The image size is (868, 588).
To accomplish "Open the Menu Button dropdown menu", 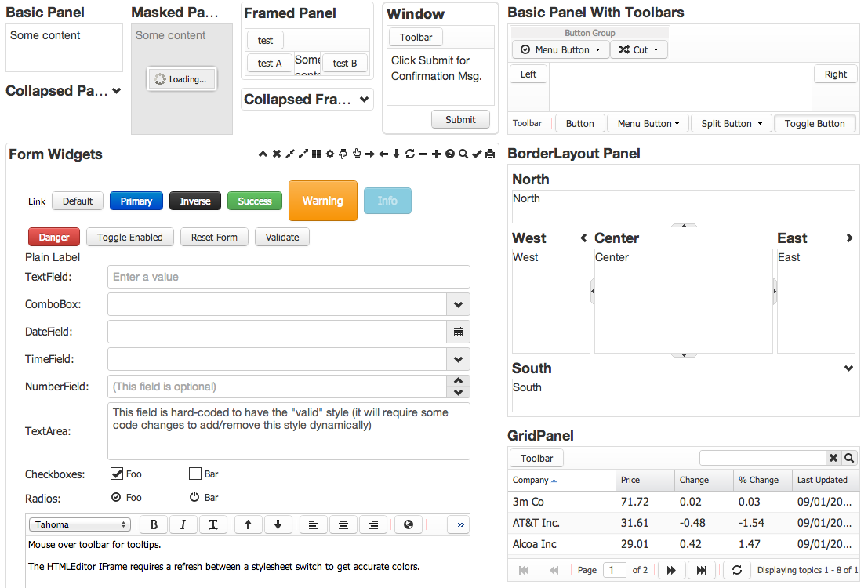I will pos(560,49).
